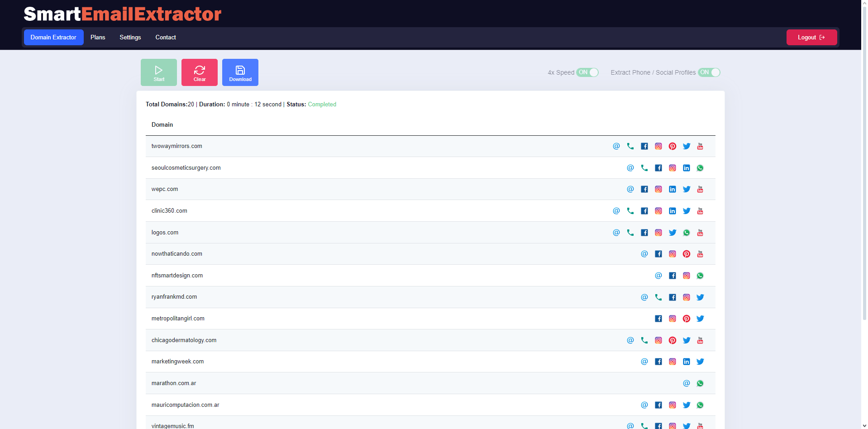Image resolution: width=868 pixels, height=429 pixels.
Task: Open the Instagram icon for nftsmartdesign.com
Action: point(686,276)
